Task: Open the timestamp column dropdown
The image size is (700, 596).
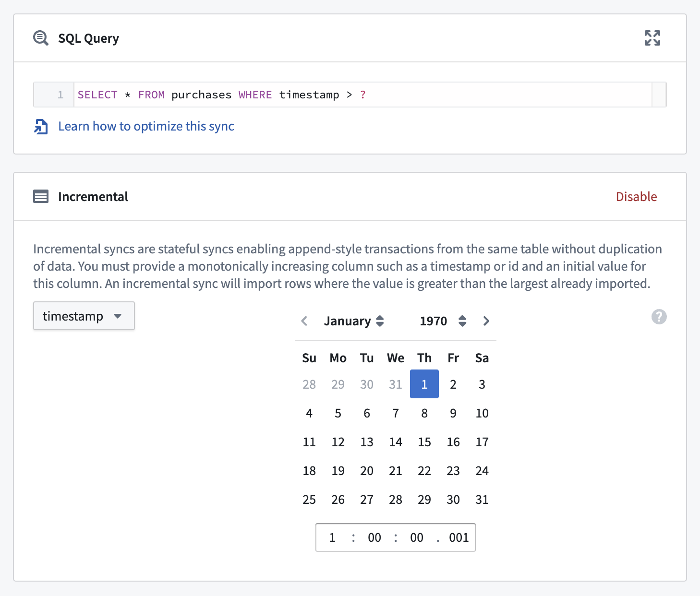Action: pyautogui.click(x=84, y=316)
